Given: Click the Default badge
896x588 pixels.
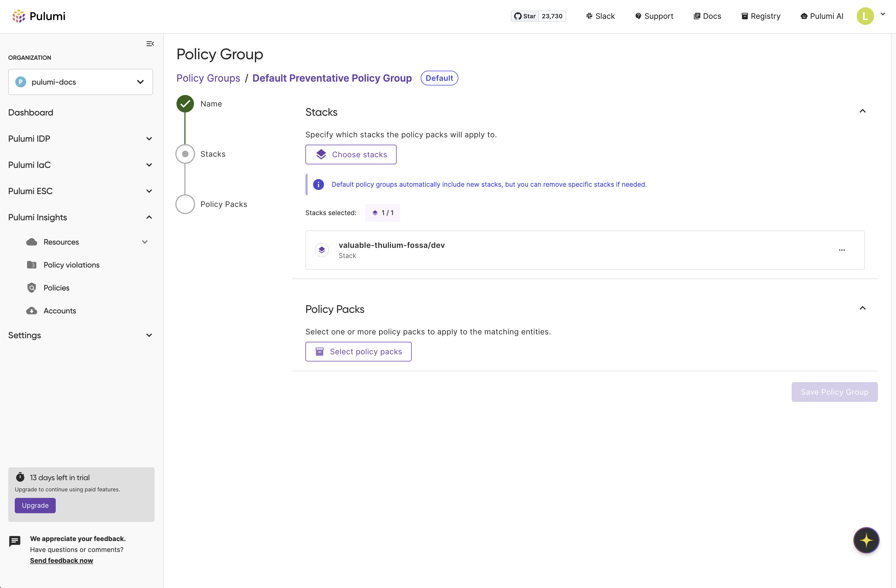Looking at the screenshot, I should [x=439, y=78].
